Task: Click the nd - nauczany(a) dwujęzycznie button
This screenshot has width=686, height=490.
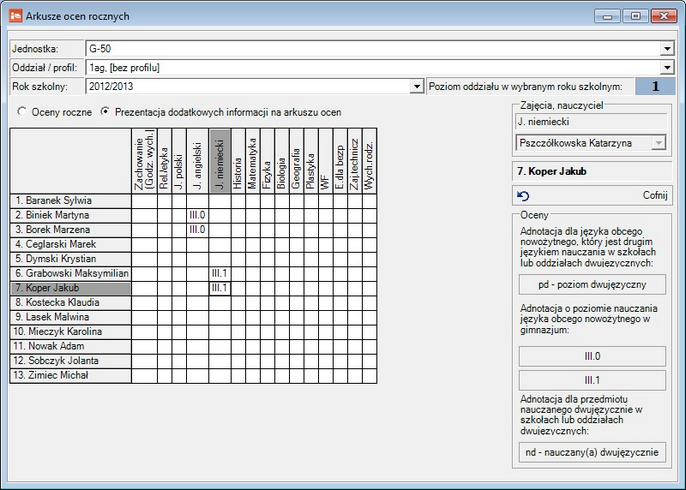Action: pos(592,452)
